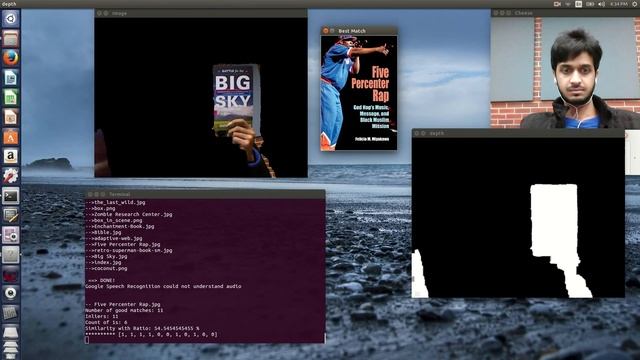Open Ubuntu Software Center in the dock

coord(11,137)
